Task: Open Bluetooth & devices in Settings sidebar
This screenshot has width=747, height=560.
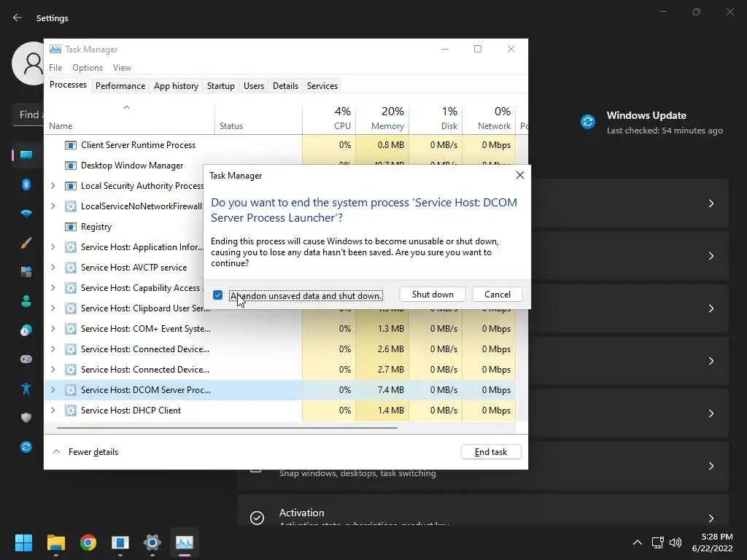Action: pos(26,184)
